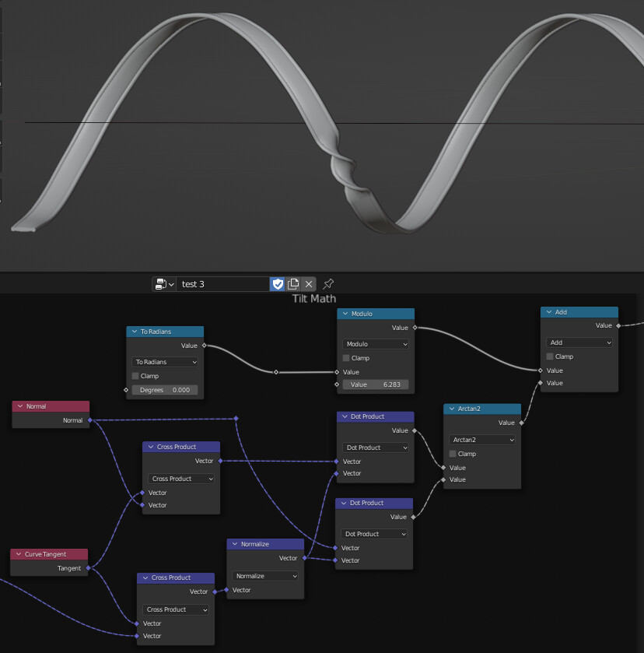Pin the node editor context with the pin icon
Viewport: 644px width, 653px height.
click(327, 284)
